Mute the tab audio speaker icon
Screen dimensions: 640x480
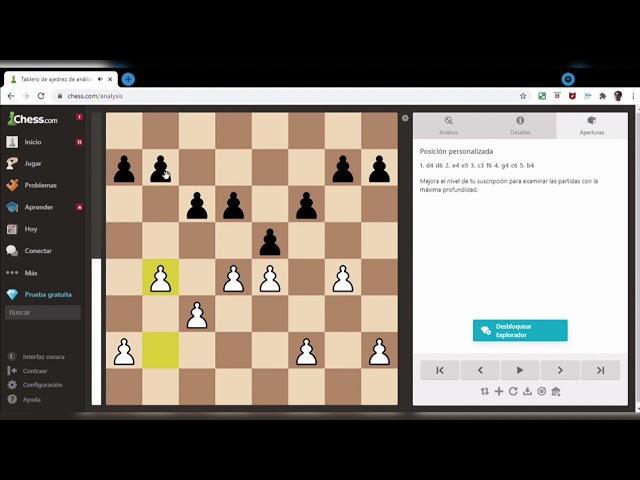coord(100,79)
